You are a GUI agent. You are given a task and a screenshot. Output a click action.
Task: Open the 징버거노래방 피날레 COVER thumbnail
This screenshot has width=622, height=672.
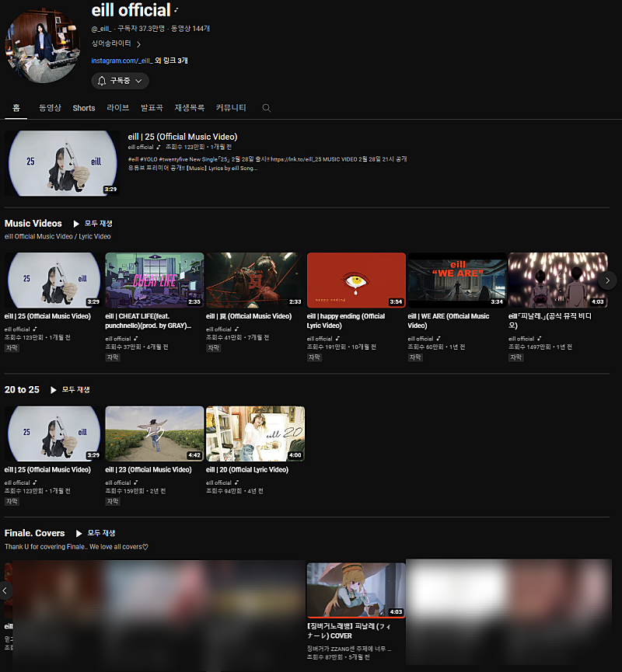coord(356,590)
